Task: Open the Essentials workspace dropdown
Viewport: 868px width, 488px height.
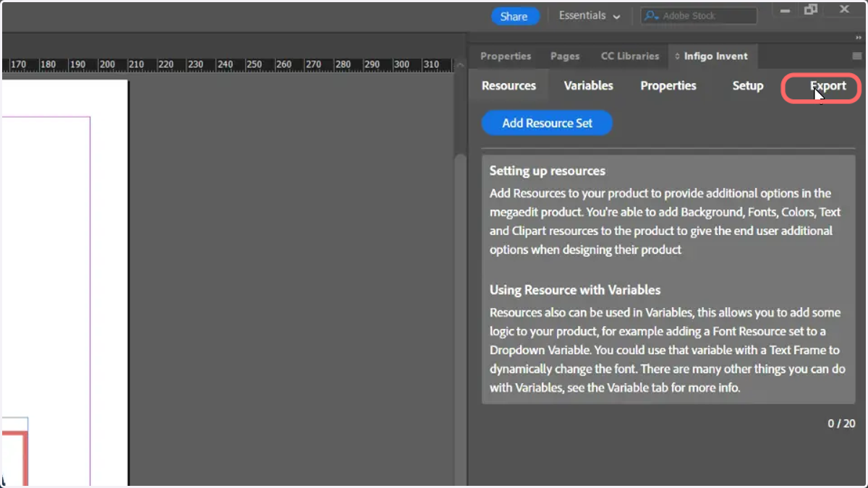Action: pyautogui.click(x=590, y=16)
